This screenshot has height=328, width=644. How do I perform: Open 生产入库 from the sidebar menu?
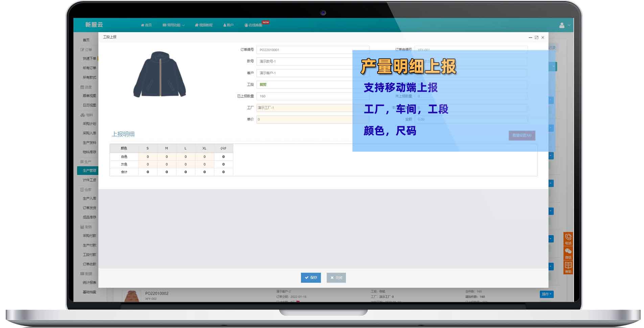point(89,198)
